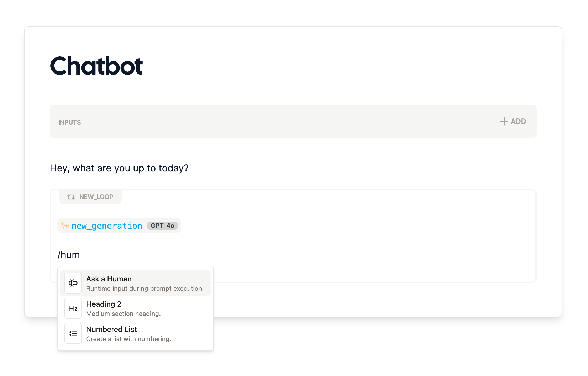Click the plus icon next to ADD
The height and width of the screenshot is (376, 588).
504,121
